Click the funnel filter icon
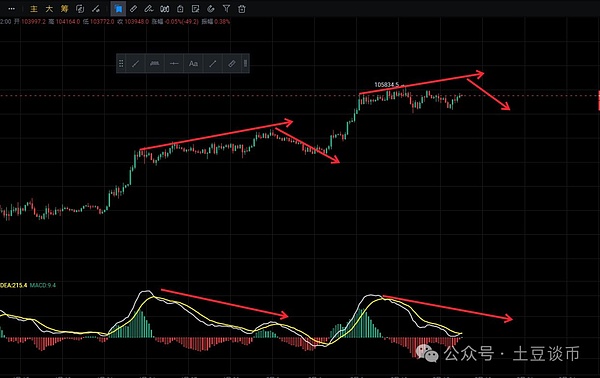 (227, 9)
